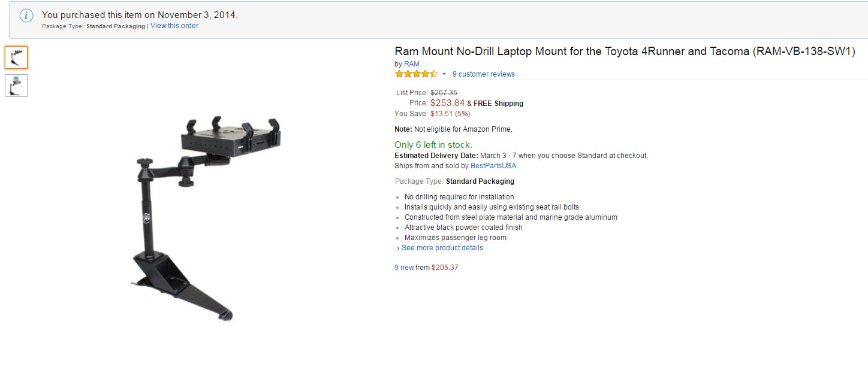Open the RAM brand link
This screenshot has height=367, width=868.
(x=411, y=64)
